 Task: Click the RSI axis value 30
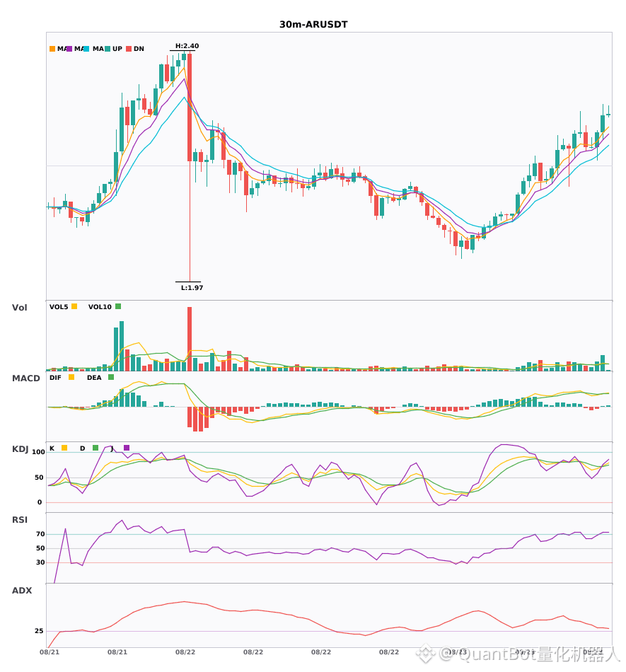click(40, 562)
